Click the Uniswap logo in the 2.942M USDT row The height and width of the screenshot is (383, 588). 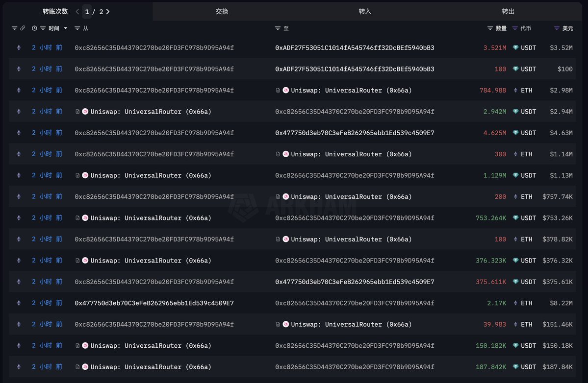coord(85,112)
